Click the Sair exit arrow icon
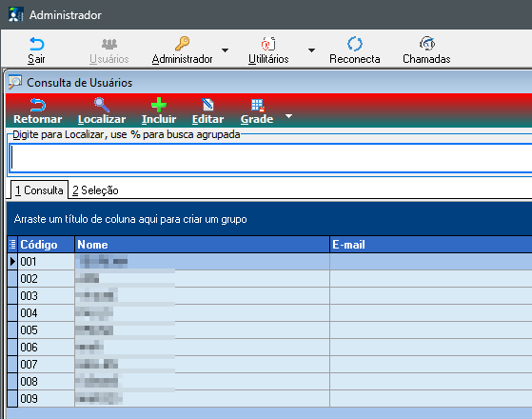Viewport: 532px width, 419px height. (x=37, y=44)
